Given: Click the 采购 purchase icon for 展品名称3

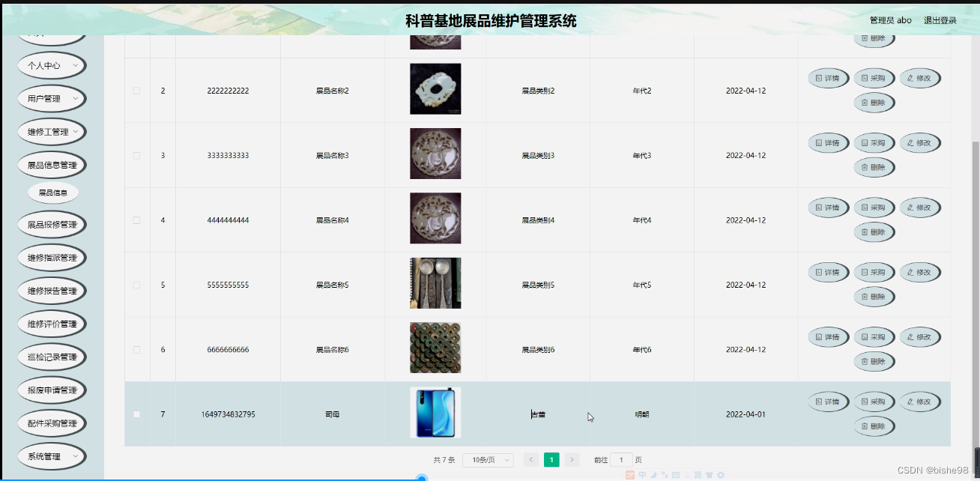Looking at the screenshot, I should [874, 142].
